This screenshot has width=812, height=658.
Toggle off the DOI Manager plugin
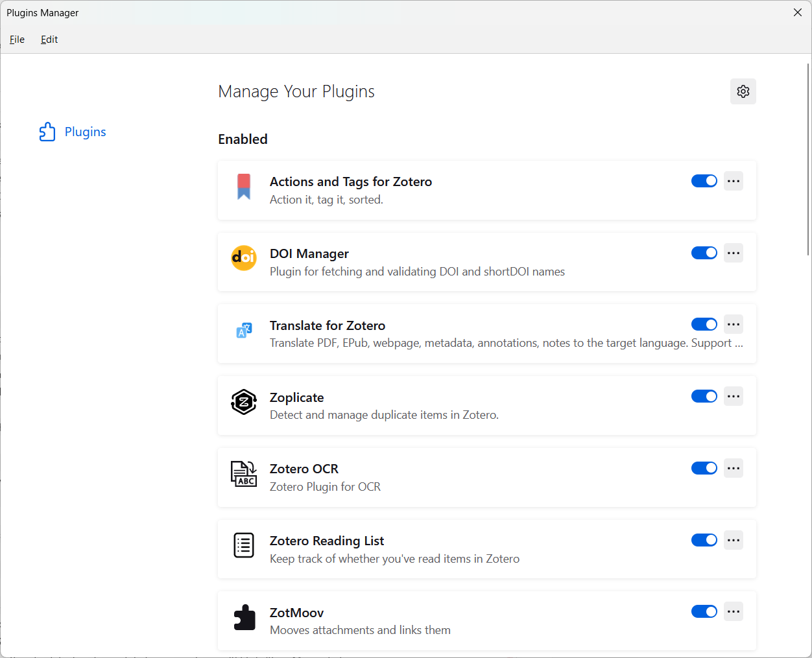[704, 253]
